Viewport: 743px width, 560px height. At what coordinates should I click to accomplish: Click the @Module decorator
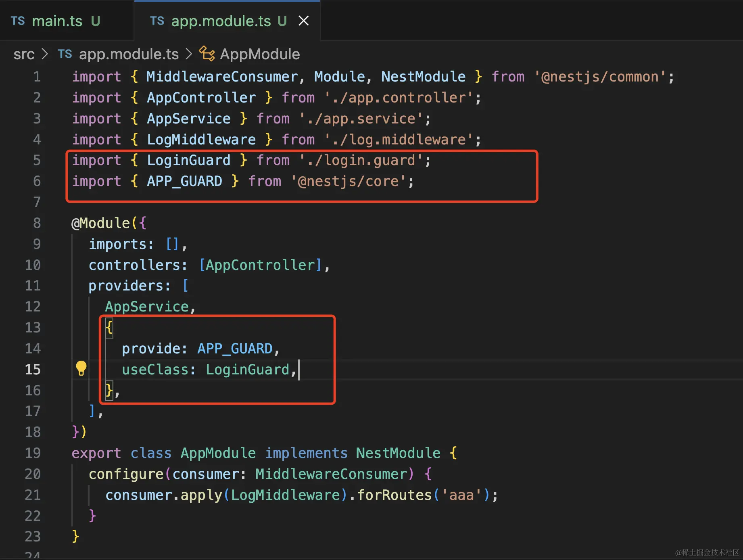[101, 223]
